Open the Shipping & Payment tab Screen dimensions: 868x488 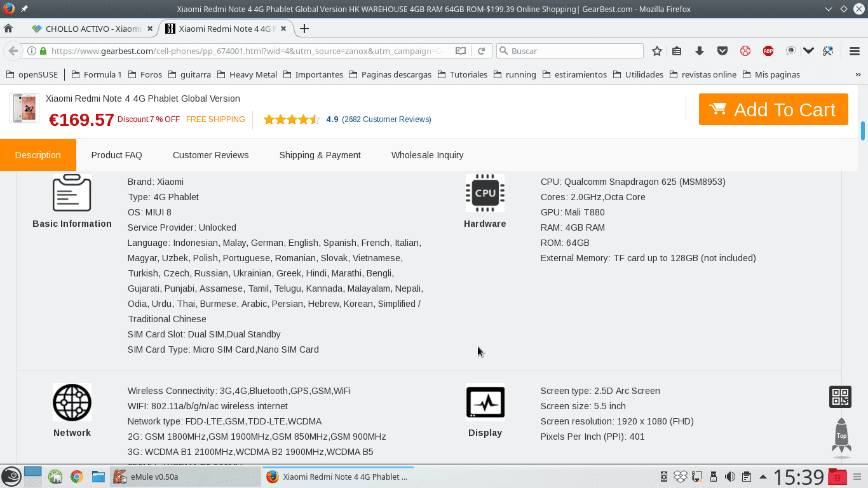320,155
